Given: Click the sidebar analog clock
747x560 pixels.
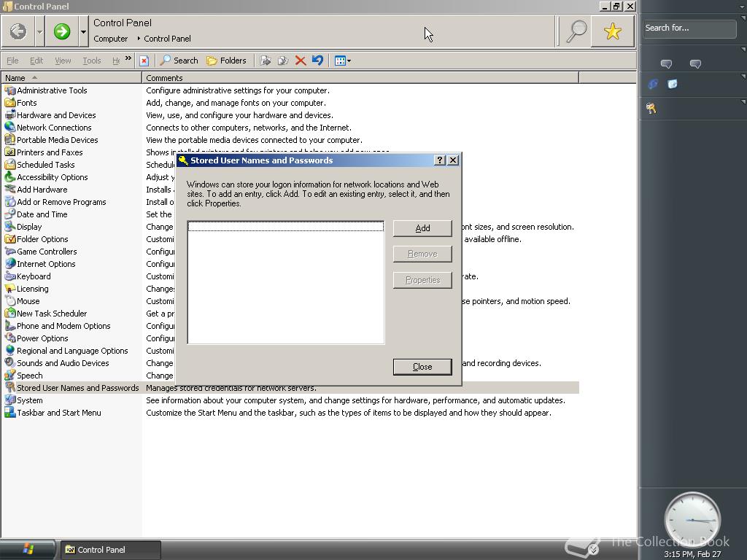Looking at the screenshot, I should (x=692, y=519).
